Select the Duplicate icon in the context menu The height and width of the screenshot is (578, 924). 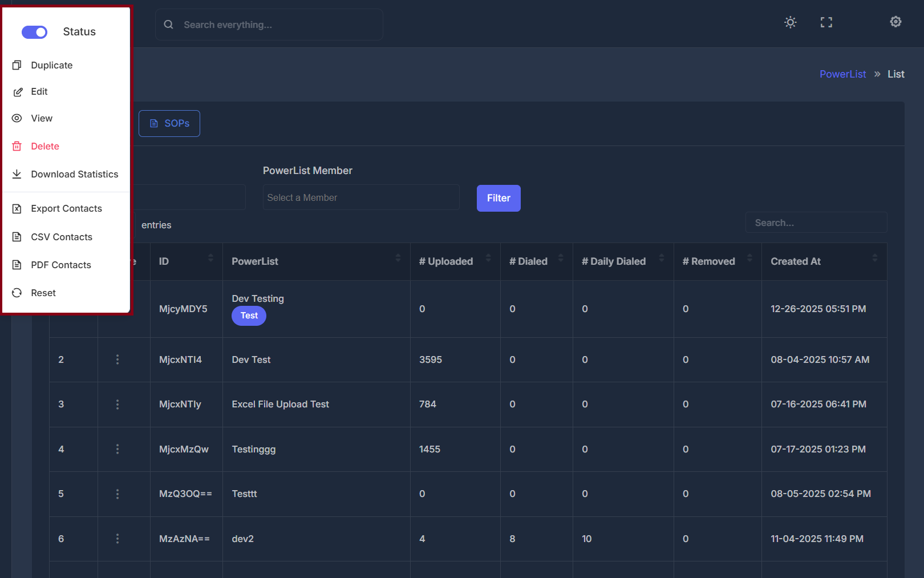coord(17,65)
